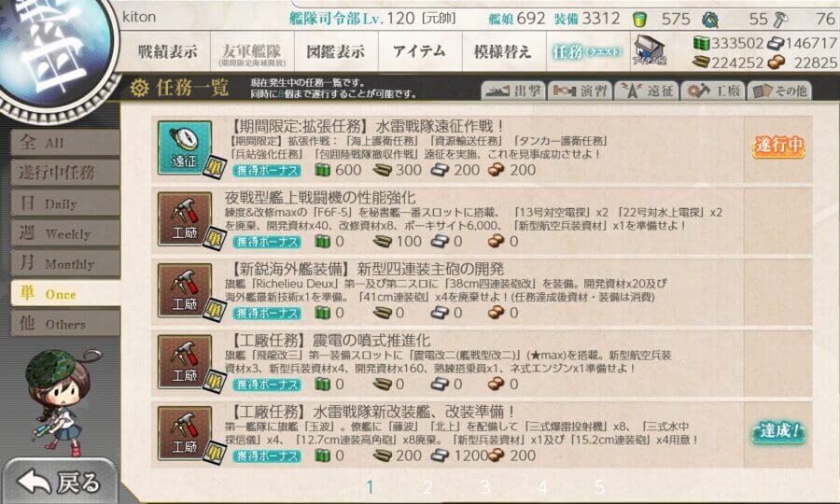Select the Daily quest filter
The height and width of the screenshot is (504, 840).
click(64, 203)
